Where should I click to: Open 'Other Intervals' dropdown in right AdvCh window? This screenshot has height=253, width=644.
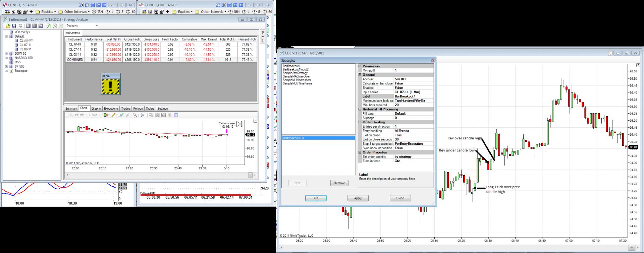tap(211, 12)
